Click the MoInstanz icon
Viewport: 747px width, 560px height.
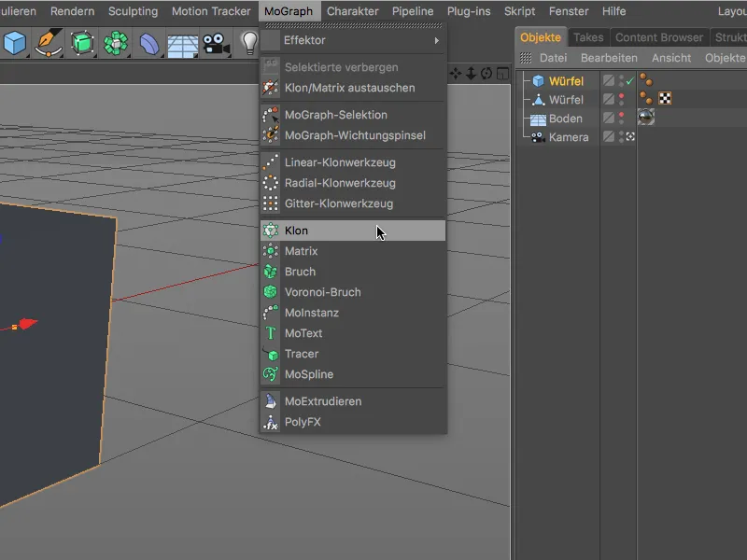(x=270, y=313)
